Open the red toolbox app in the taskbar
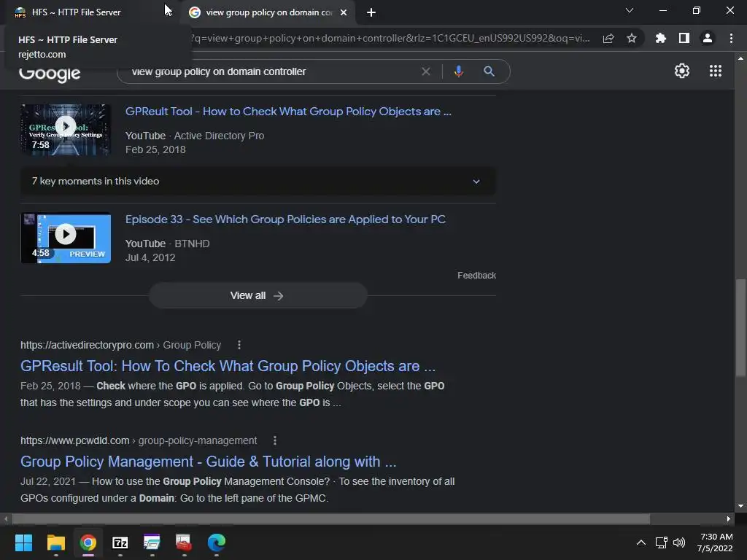Screen dimensions: 747x560 coord(184,542)
